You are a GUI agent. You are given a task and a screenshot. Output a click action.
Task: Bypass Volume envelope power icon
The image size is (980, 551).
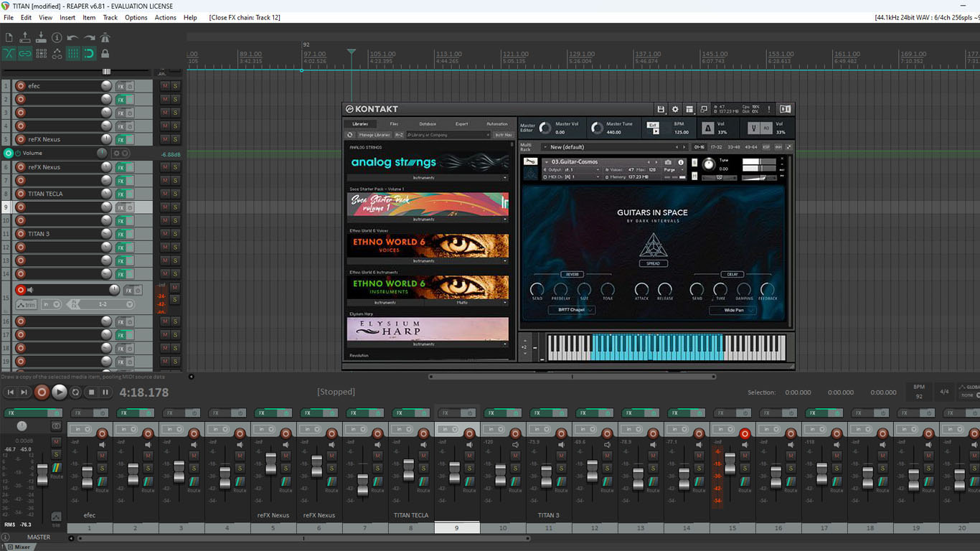click(19, 154)
